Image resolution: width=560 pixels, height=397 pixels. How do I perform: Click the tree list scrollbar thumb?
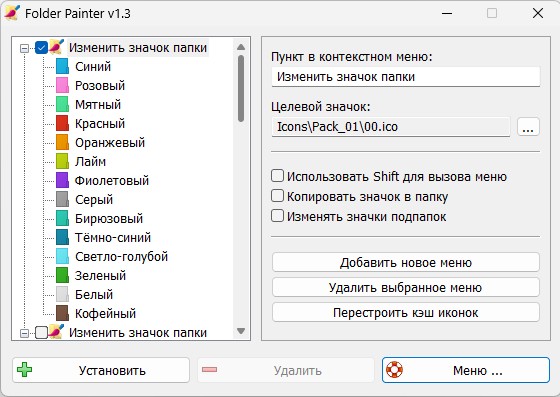pos(241,88)
